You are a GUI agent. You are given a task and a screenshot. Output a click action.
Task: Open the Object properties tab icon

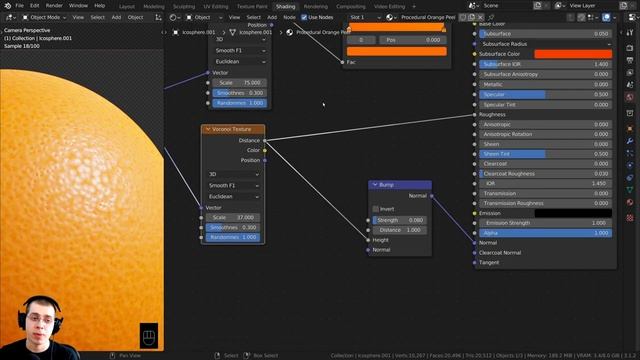pos(630,129)
